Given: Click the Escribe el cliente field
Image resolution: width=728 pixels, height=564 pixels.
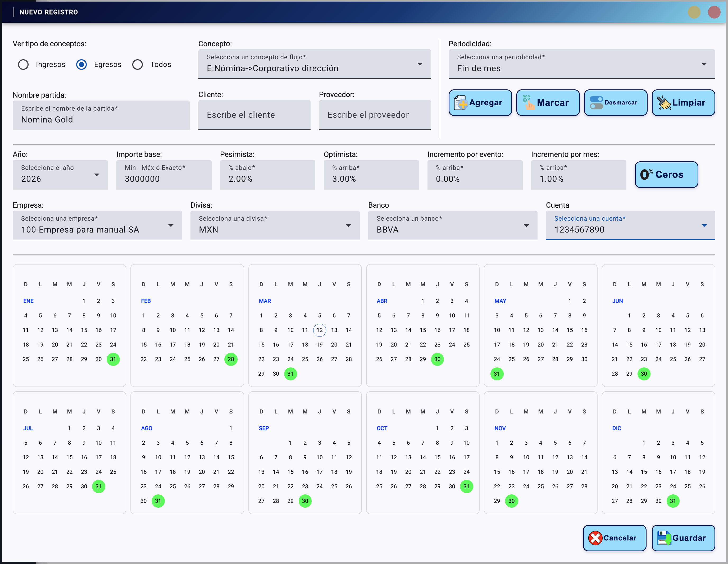Looking at the screenshot, I should pos(254,115).
